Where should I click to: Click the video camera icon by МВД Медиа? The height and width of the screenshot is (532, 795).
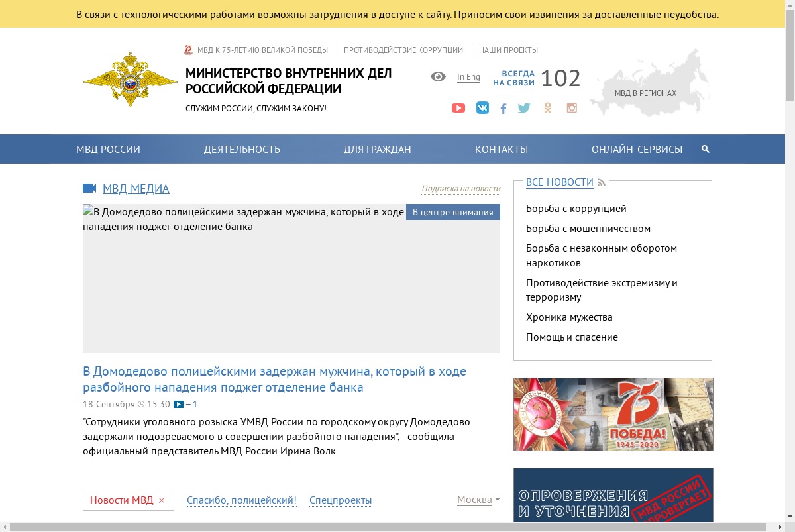point(89,188)
